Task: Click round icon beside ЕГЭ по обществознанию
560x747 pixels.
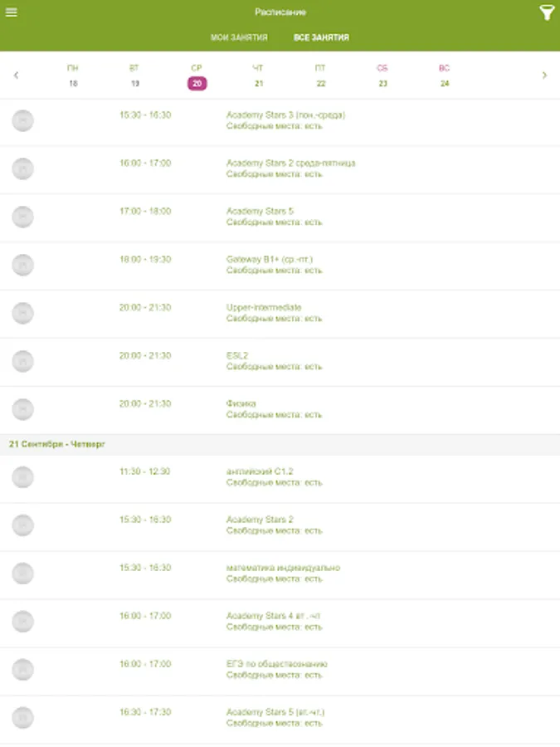Action: (23, 670)
